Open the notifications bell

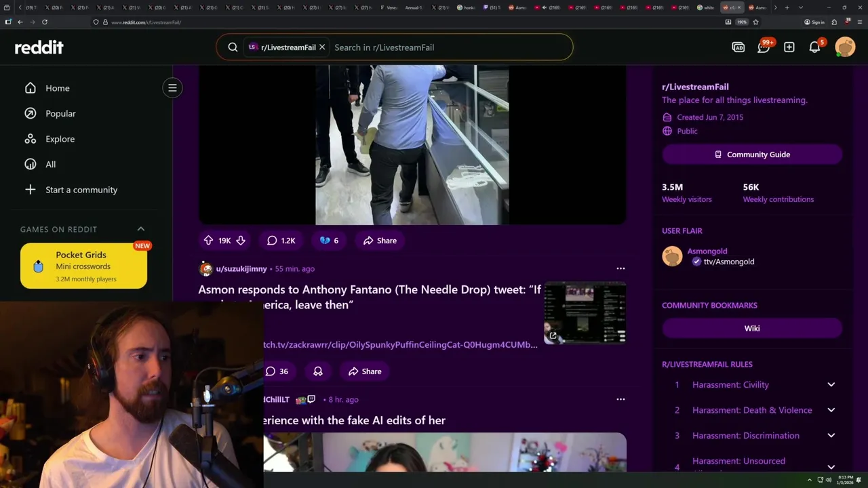(815, 47)
